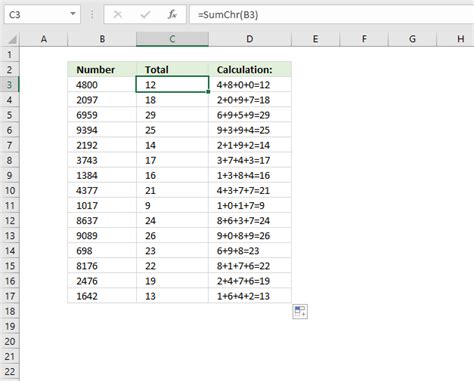Select cell containing 1017
Screen dimensions: 474x381
tap(102, 205)
